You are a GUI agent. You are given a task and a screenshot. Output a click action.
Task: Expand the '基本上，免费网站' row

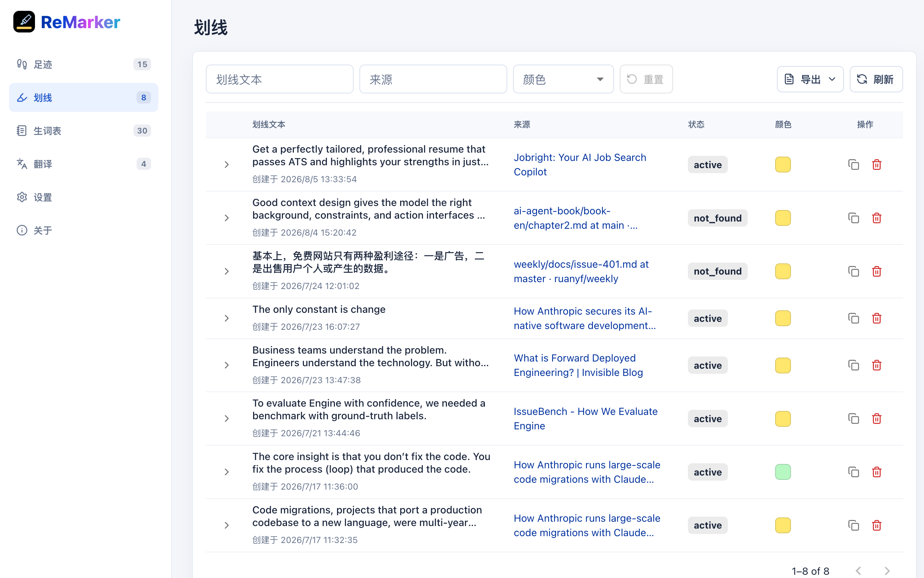tap(226, 271)
